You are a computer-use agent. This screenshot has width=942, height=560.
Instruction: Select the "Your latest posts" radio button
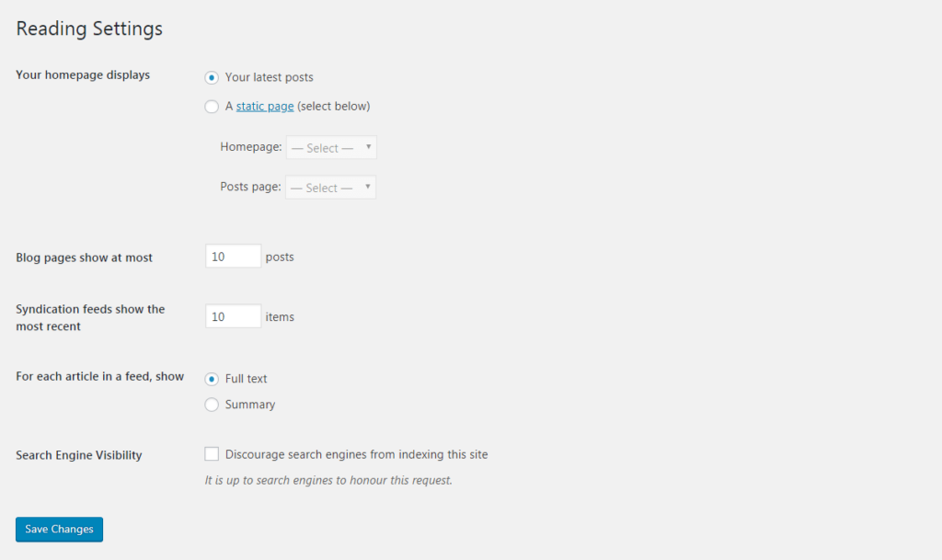click(211, 77)
